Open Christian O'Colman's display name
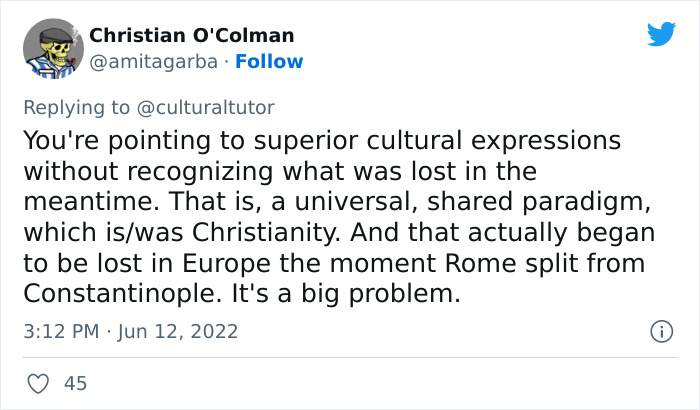This screenshot has height=410, width=700. (x=192, y=36)
